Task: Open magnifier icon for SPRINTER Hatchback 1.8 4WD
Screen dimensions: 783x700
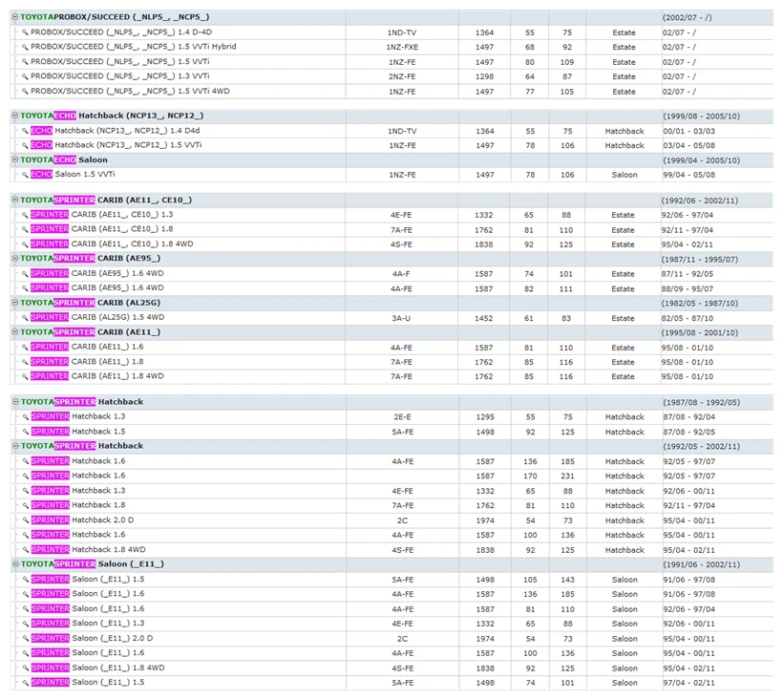Action: [25, 550]
